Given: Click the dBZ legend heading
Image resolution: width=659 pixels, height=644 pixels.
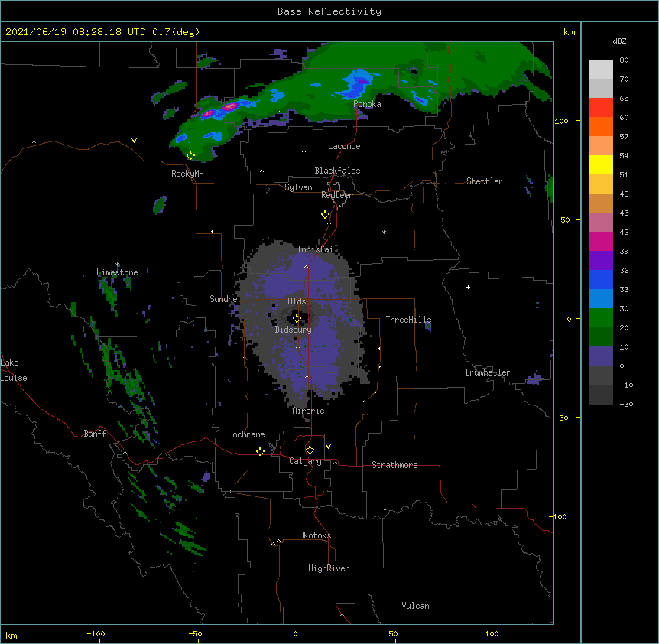Looking at the screenshot, I should [x=619, y=41].
